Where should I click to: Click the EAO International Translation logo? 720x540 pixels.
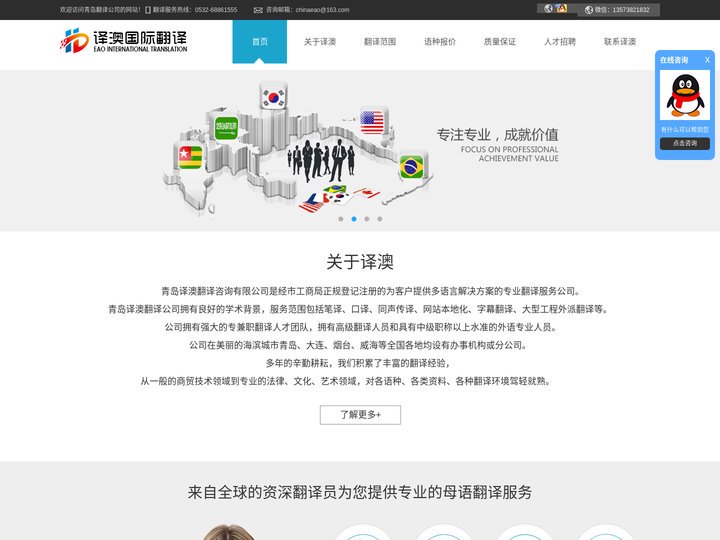[124, 41]
